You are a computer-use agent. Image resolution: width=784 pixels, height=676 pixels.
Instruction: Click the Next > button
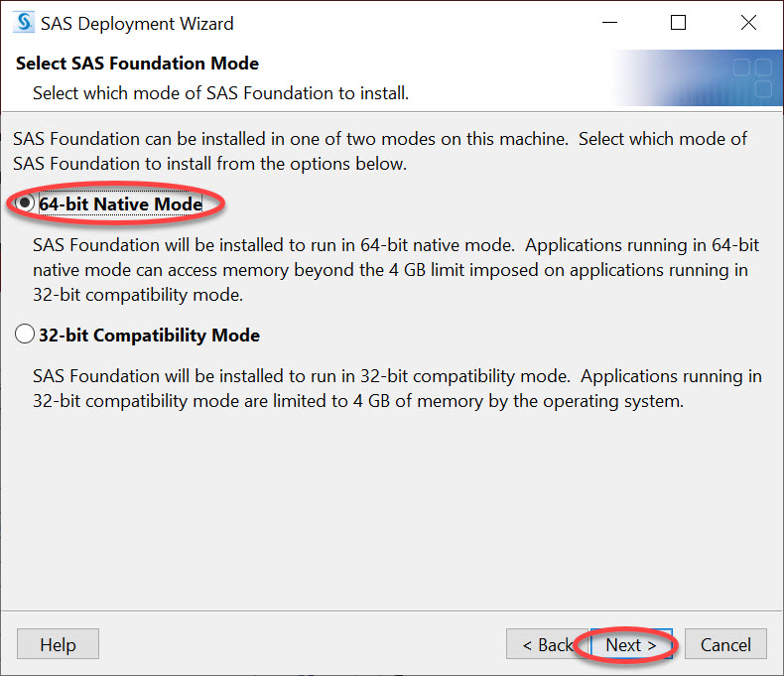[x=631, y=644]
